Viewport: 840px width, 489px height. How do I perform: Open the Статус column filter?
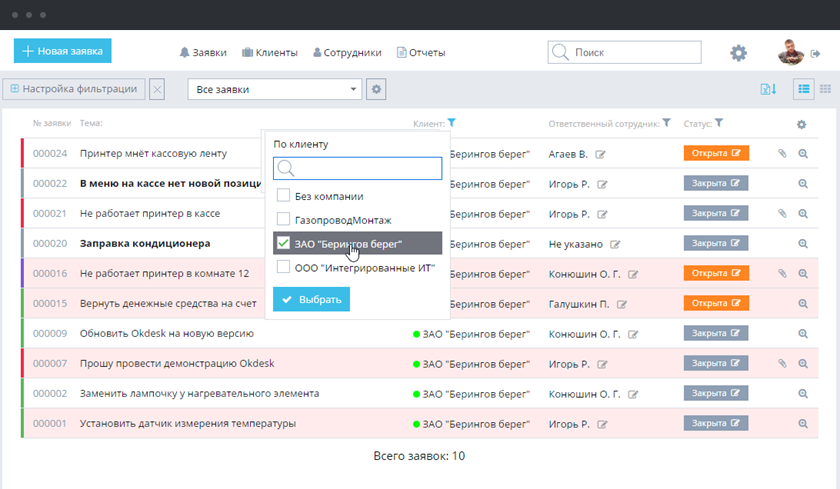click(x=719, y=123)
